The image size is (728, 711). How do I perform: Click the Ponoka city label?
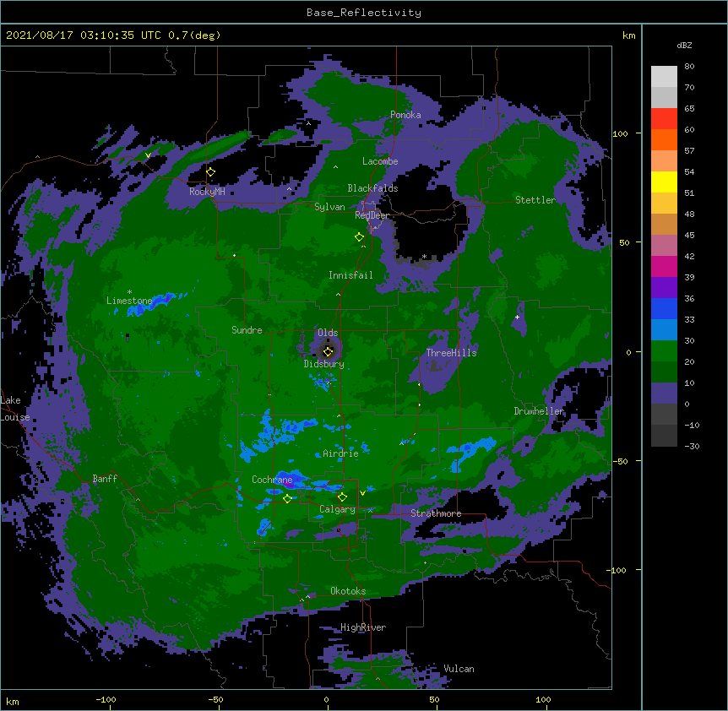405,115
